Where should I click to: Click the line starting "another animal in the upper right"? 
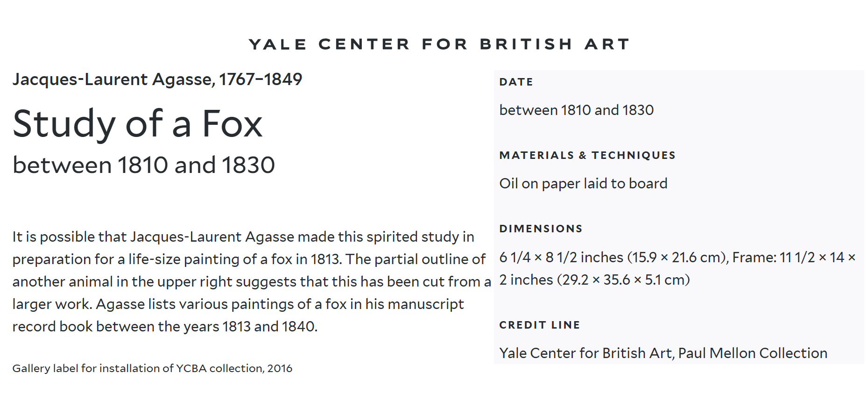(x=251, y=282)
